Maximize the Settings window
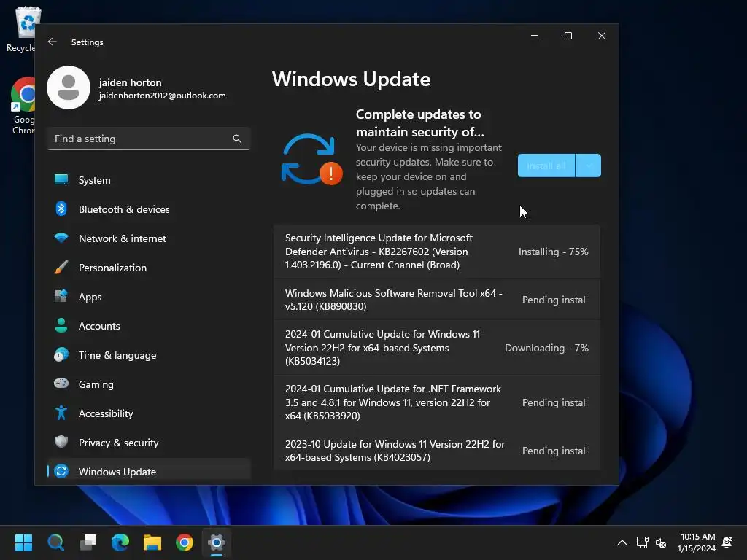 [568, 36]
